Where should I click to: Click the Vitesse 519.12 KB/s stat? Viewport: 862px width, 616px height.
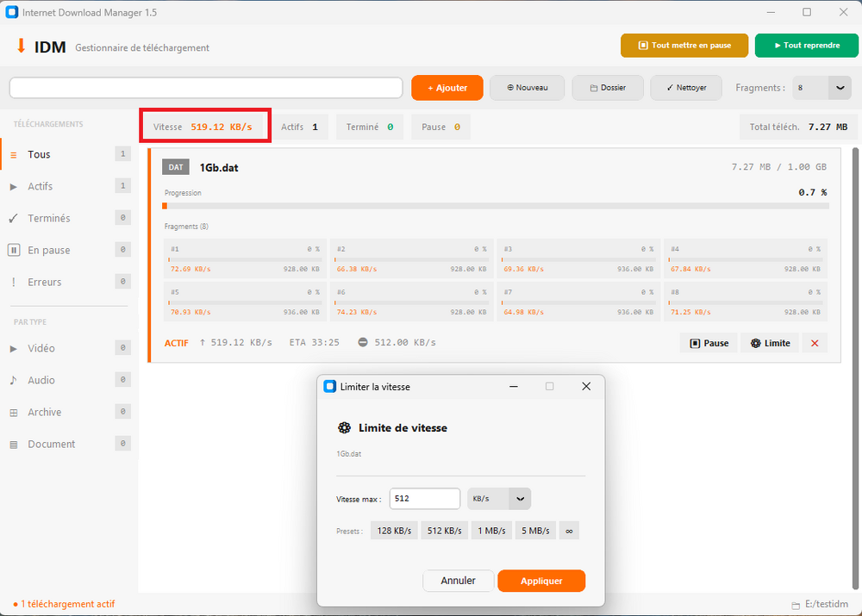tap(204, 127)
